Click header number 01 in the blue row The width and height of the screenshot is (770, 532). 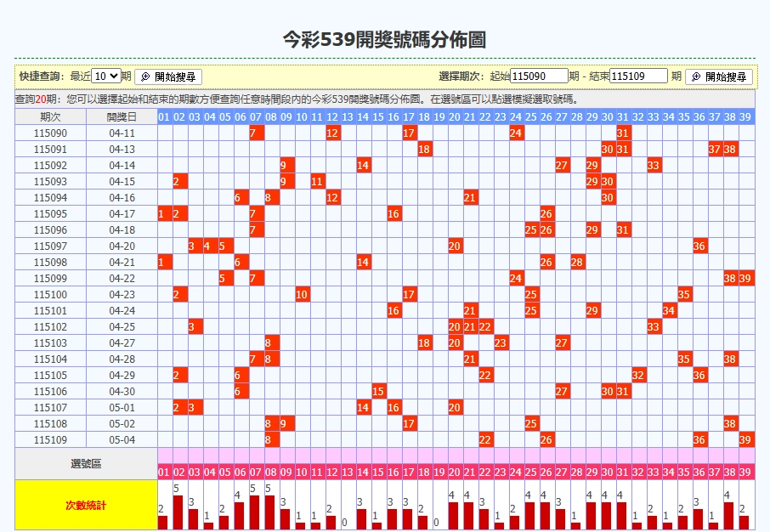pos(164,117)
